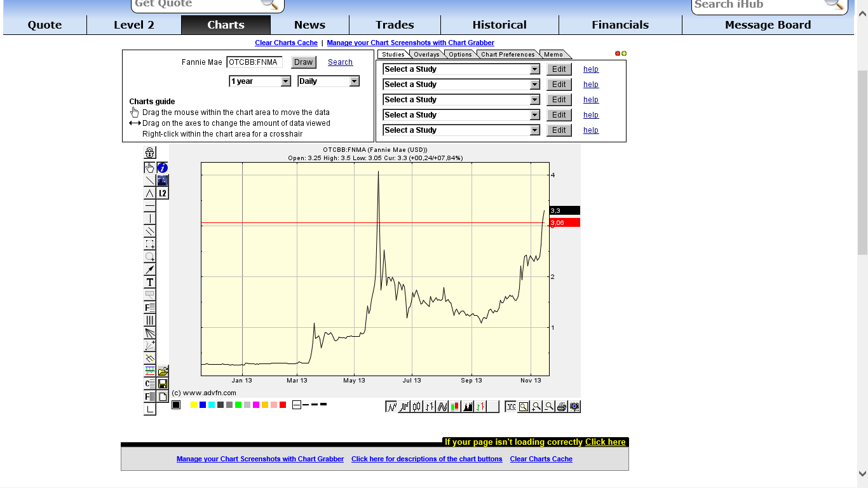Follow the Clear Charts Cache link

tap(286, 43)
